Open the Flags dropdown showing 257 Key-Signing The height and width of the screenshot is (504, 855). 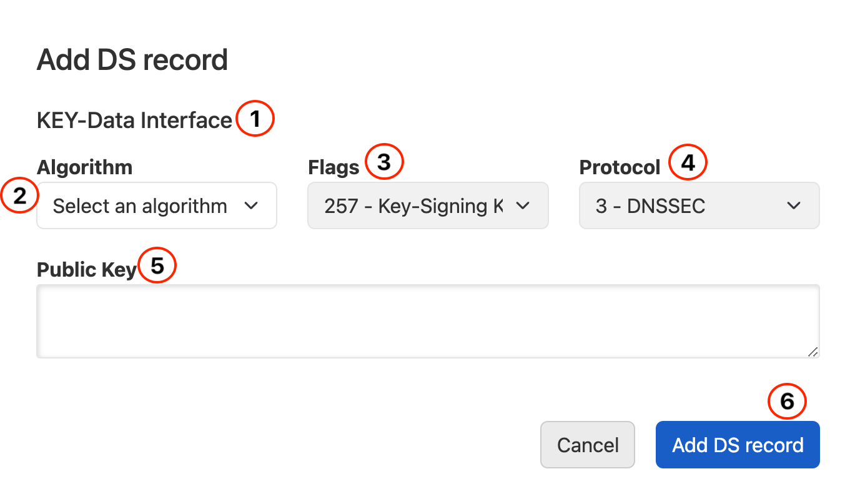[428, 205]
